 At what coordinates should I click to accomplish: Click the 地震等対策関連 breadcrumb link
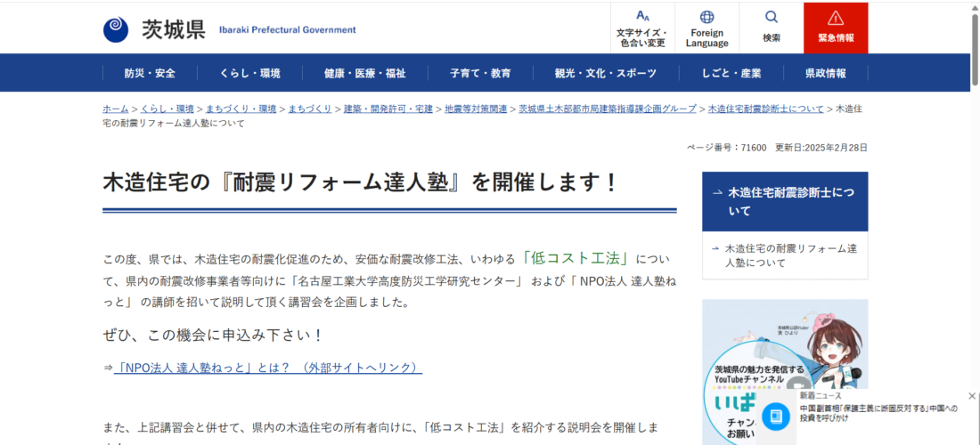[x=475, y=109]
